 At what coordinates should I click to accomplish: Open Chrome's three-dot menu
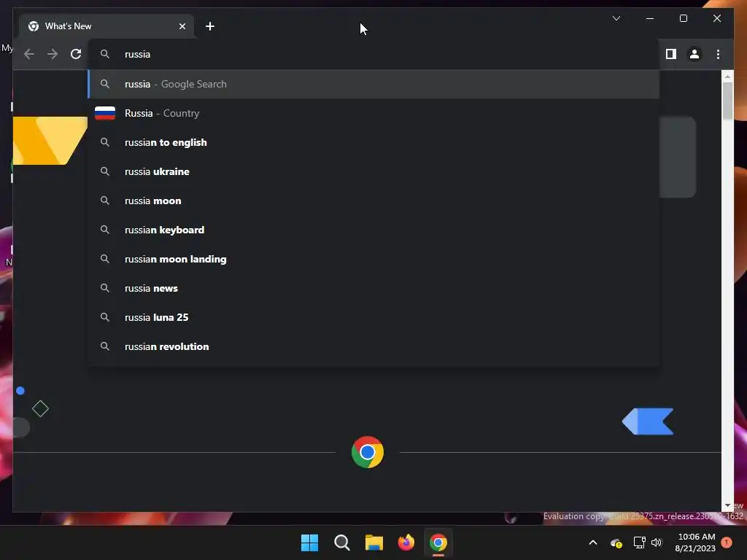718,54
